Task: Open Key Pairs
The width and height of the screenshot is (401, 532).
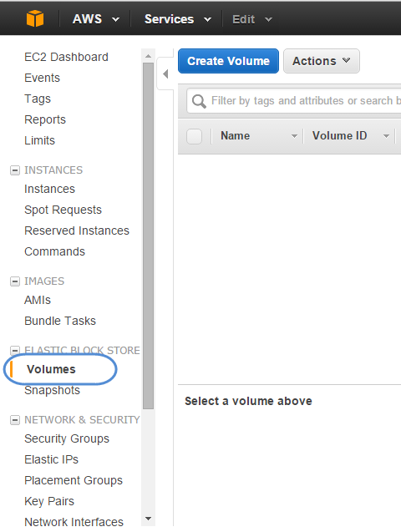Action: (49, 501)
